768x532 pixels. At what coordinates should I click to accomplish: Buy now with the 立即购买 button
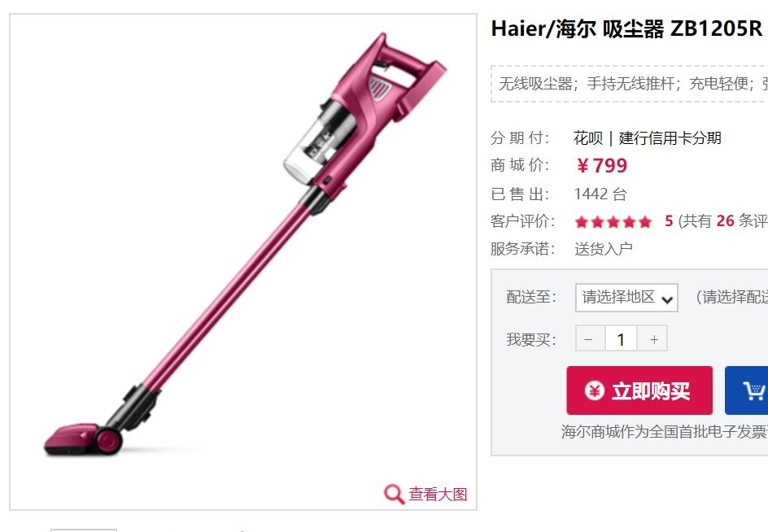(639, 390)
